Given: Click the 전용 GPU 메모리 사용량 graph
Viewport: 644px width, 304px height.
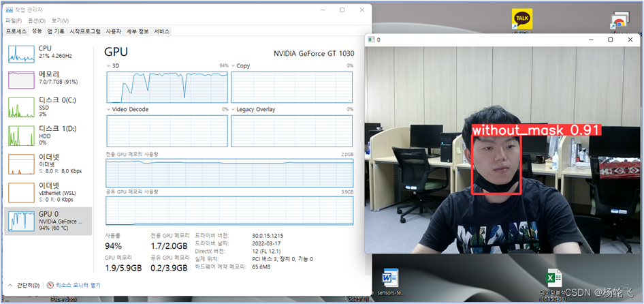Looking at the screenshot, I should click(229, 173).
